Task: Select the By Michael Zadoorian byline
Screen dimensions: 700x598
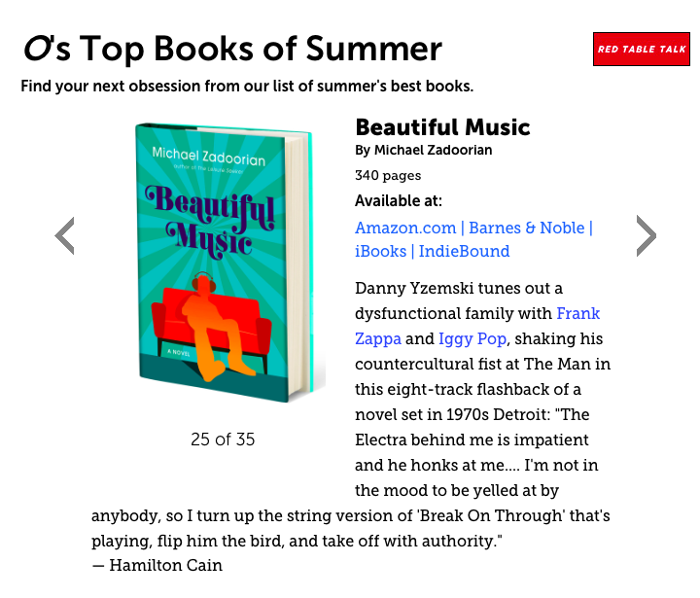Action: coord(423,151)
